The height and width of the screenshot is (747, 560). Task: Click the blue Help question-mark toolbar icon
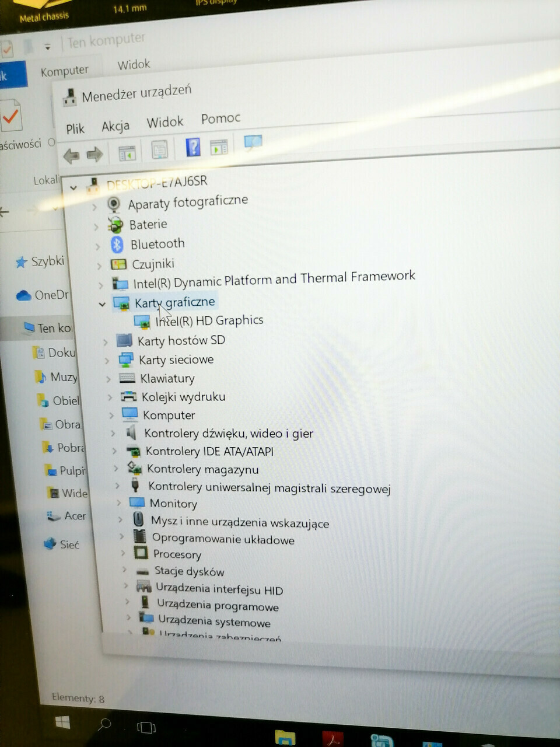coord(193,147)
